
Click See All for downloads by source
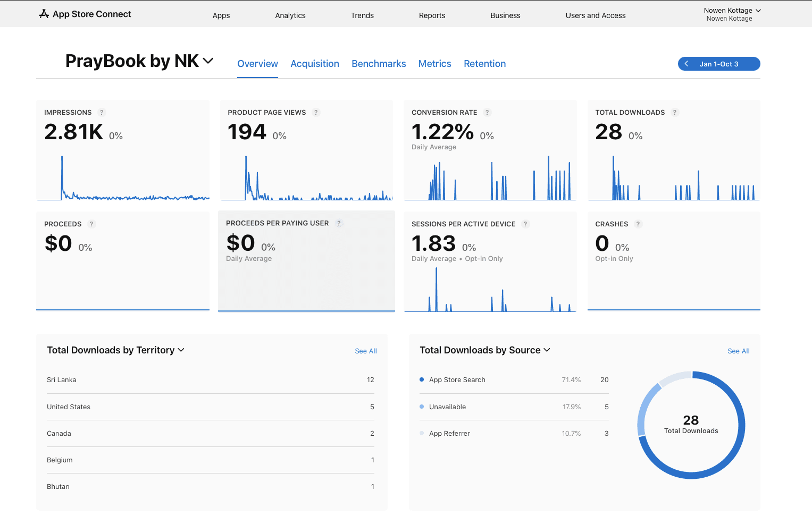coord(739,351)
